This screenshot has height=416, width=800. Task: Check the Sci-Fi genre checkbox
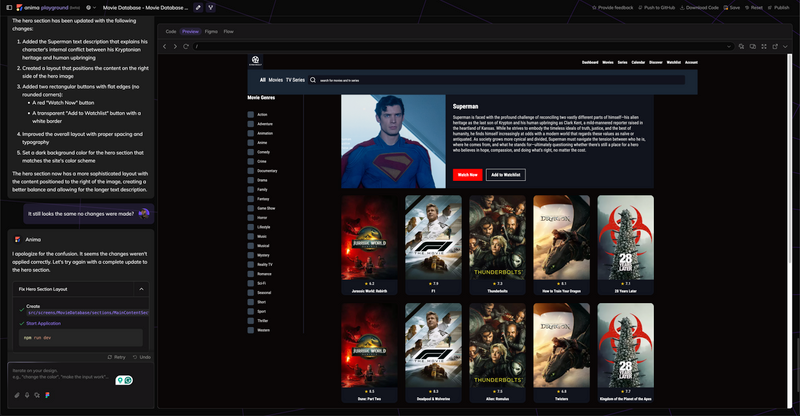[251, 283]
